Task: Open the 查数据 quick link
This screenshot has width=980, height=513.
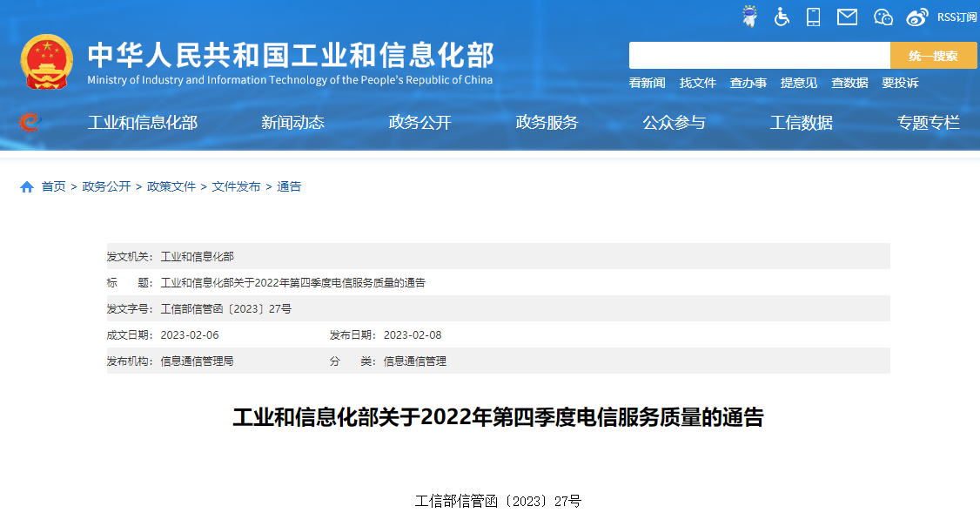Action: coord(849,84)
